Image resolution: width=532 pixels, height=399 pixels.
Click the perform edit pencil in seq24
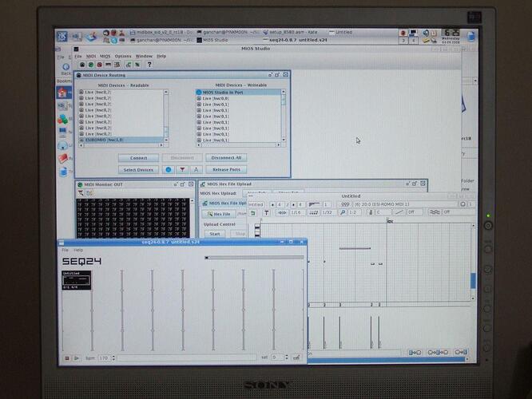click(x=296, y=358)
